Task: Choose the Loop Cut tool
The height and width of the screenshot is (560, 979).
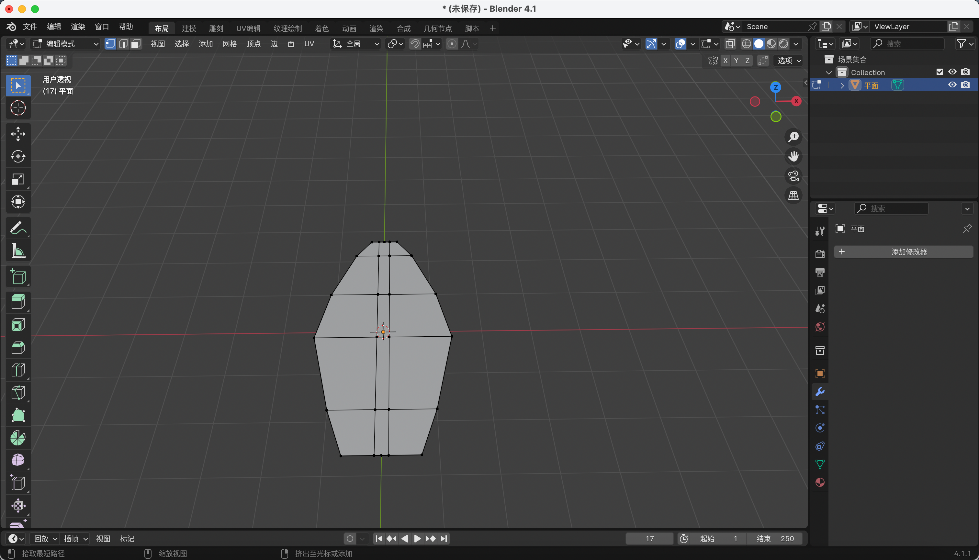Action: pos(18,370)
